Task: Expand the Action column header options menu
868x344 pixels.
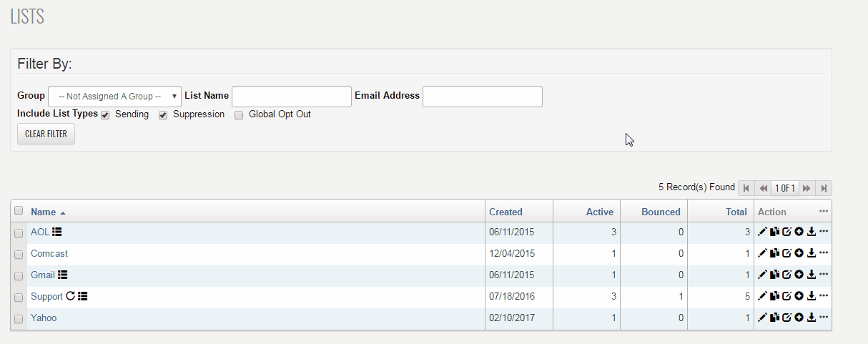Action: [x=824, y=211]
